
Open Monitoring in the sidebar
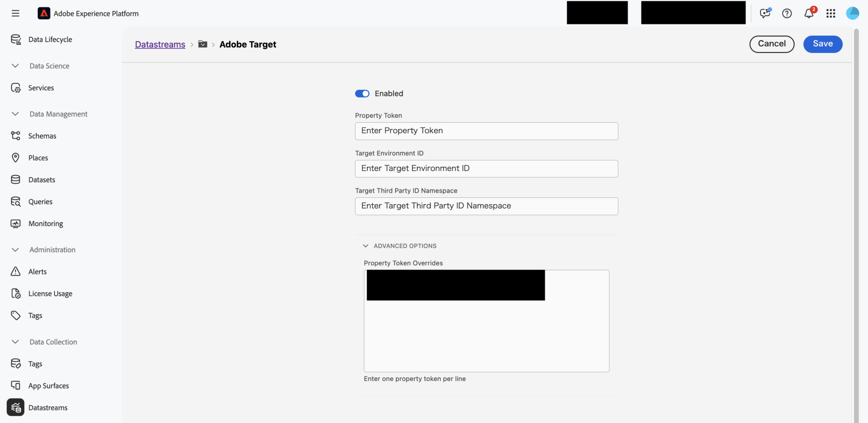point(46,224)
